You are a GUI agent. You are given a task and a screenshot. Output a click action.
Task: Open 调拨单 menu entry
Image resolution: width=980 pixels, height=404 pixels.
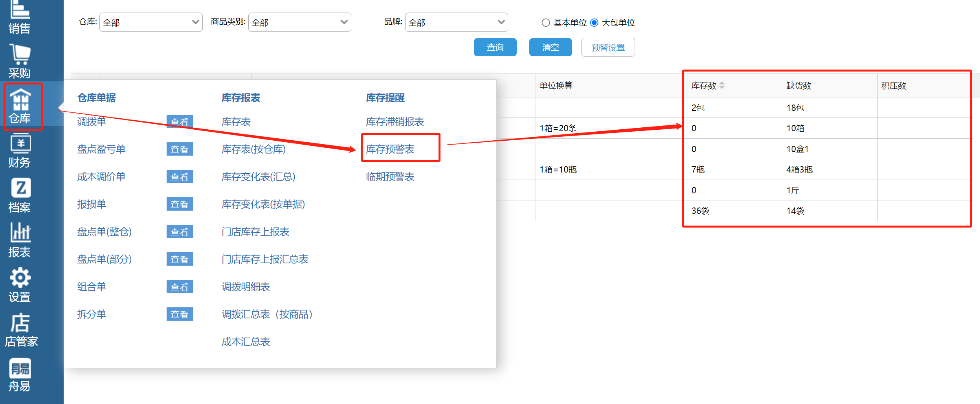(92, 121)
